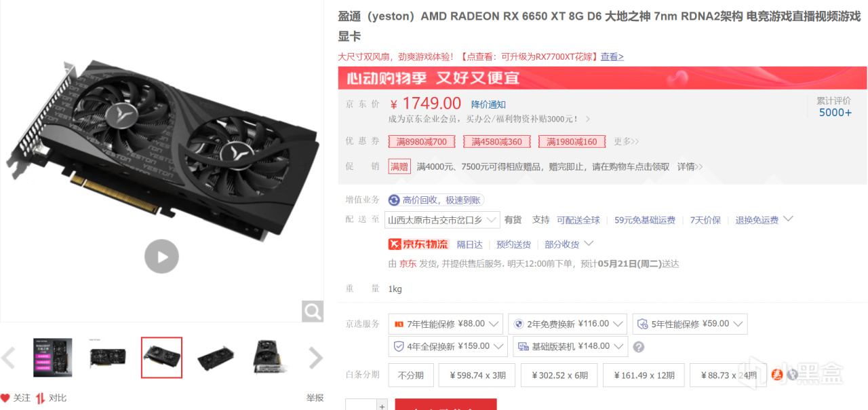
Task: Open the 举报 report link
Action: tap(315, 398)
